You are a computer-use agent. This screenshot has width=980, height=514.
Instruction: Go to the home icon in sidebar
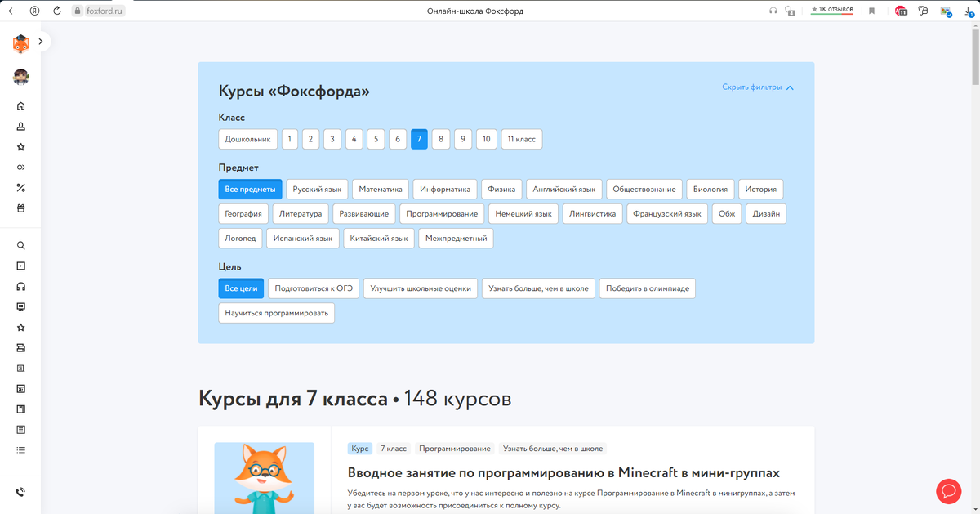pyautogui.click(x=20, y=106)
